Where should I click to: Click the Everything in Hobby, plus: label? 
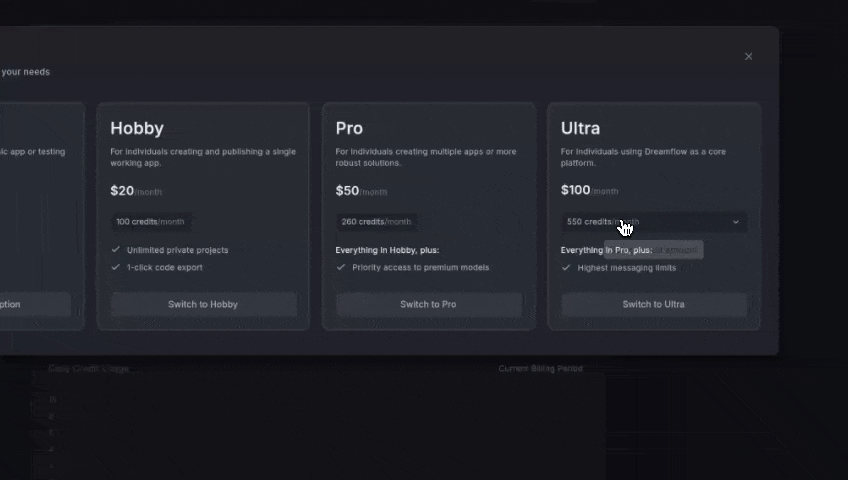[x=387, y=250]
